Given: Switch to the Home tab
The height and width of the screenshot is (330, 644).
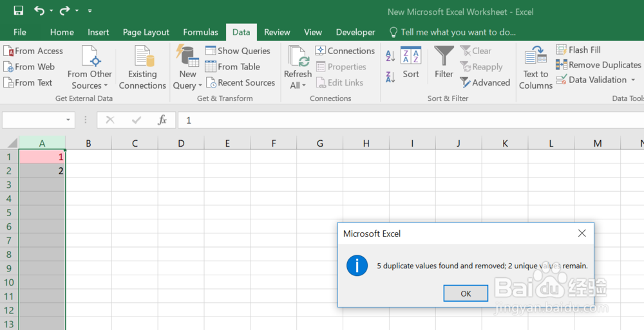Looking at the screenshot, I should [x=62, y=32].
